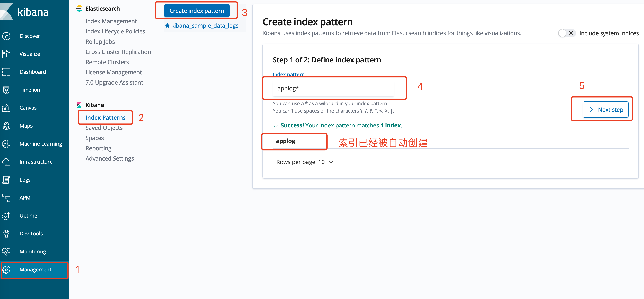Click Logs label in sidebar
644x299 pixels.
[x=25, y=180]
